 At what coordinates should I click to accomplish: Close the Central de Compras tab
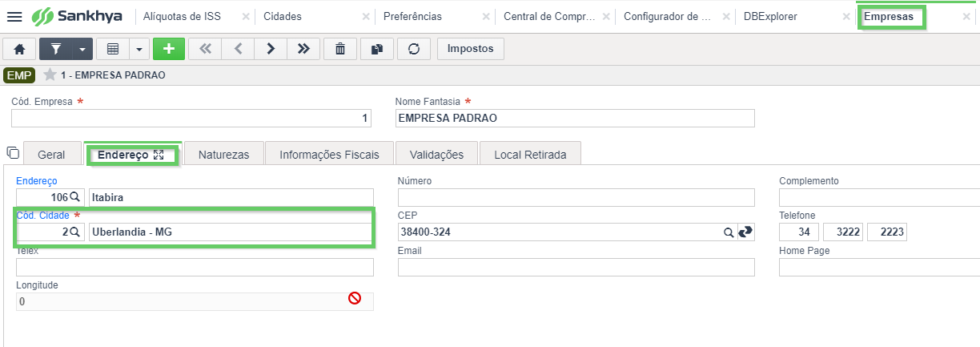tap(606, 16)
